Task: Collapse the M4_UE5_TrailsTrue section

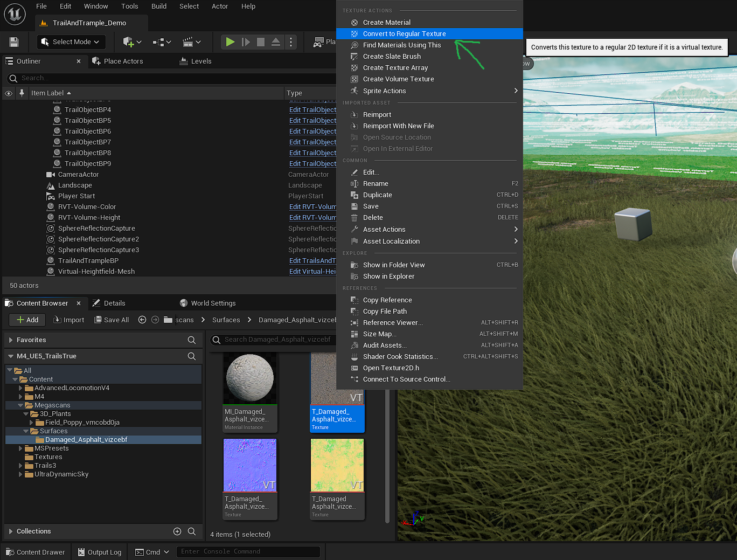Action: pyautogui.click(x=11, y=356)
